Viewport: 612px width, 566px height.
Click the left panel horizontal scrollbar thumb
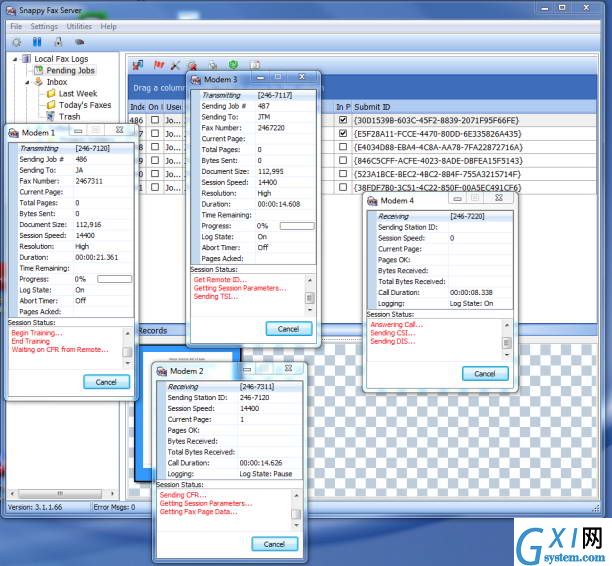click(x=60, y=493)
